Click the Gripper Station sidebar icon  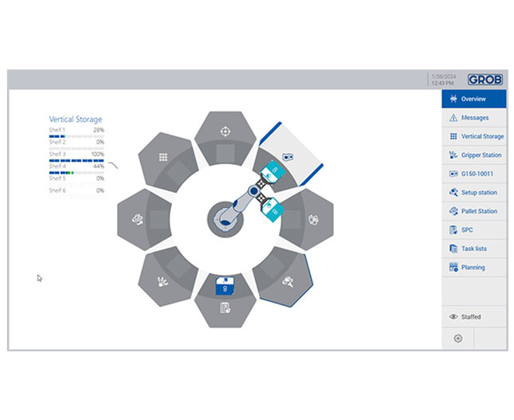[453, 155]
